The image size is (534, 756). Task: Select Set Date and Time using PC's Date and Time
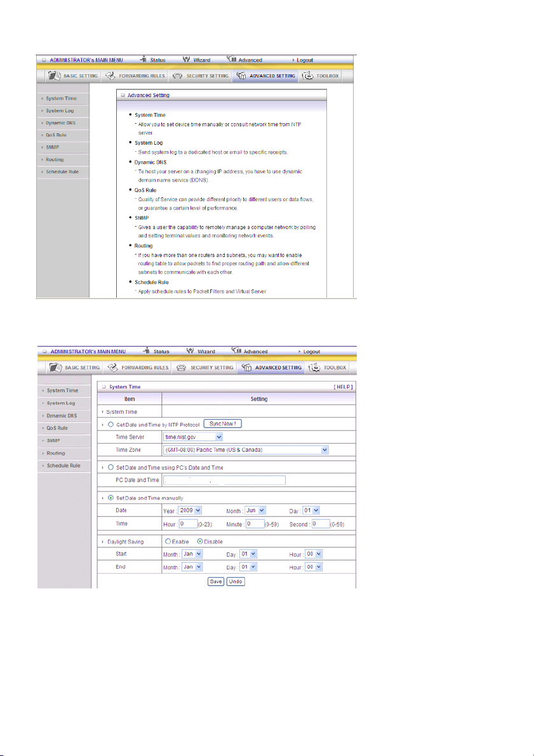(x=110, y=467)
